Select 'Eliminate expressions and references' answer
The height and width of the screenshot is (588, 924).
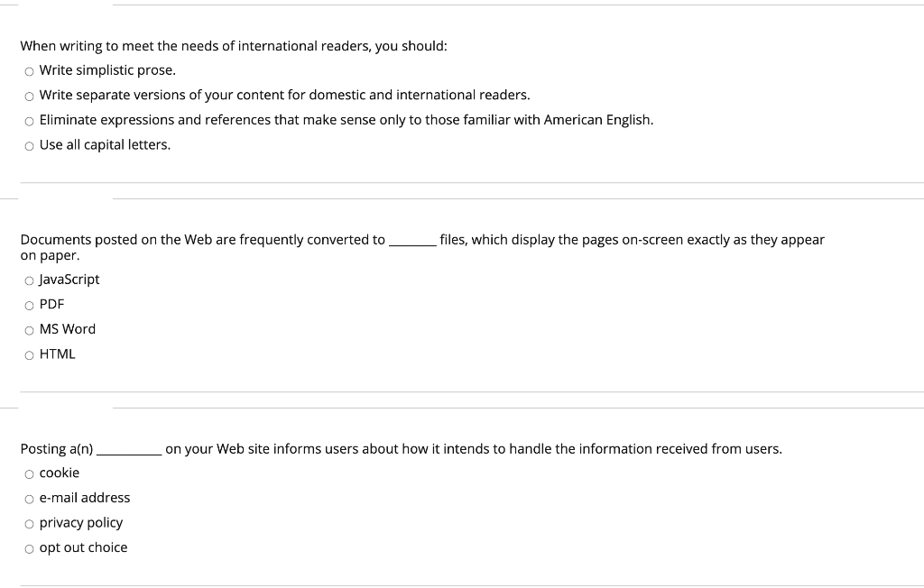pos(29,120)
